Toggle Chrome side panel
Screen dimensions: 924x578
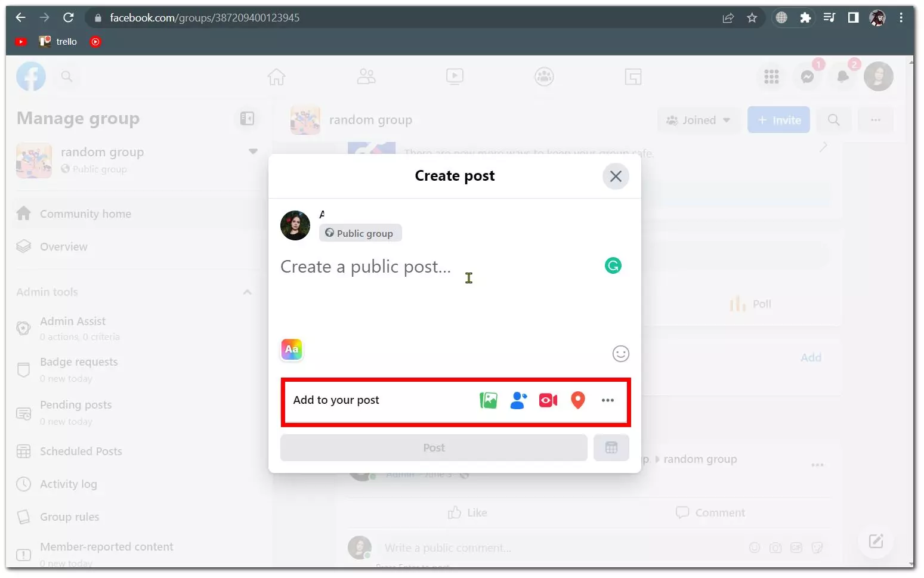pos(853,18)
